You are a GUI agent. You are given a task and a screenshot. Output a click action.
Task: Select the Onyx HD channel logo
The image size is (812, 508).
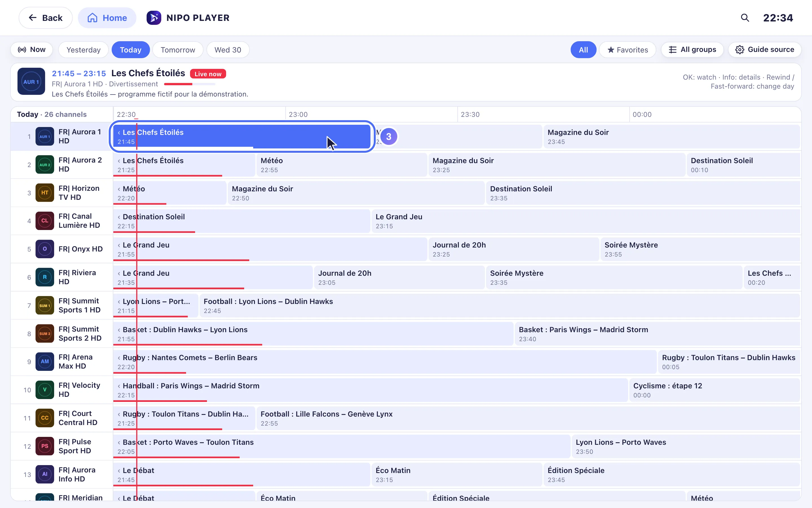(45, 249)
